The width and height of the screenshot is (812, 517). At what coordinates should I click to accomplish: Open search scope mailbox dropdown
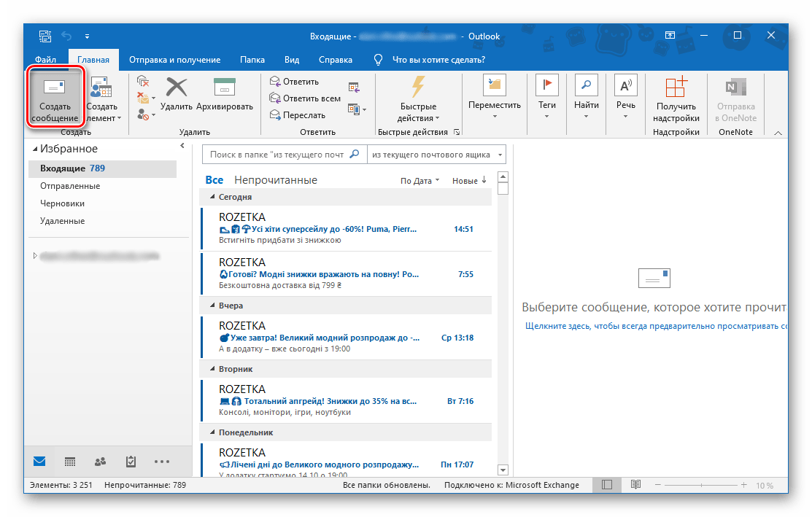436,155
